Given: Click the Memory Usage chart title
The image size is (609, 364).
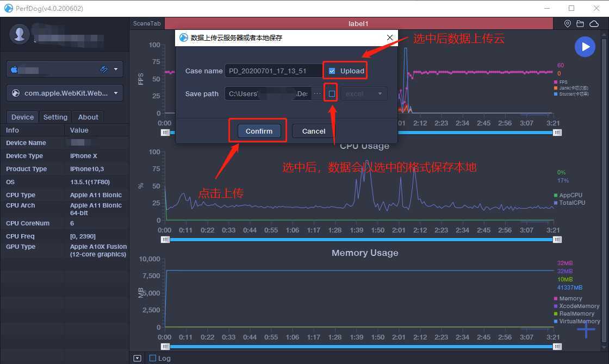Looking at the screenshot, I should [365, 253].
